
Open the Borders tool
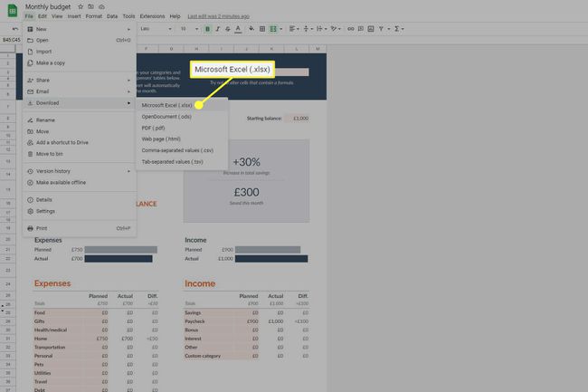tap(262, 29)
